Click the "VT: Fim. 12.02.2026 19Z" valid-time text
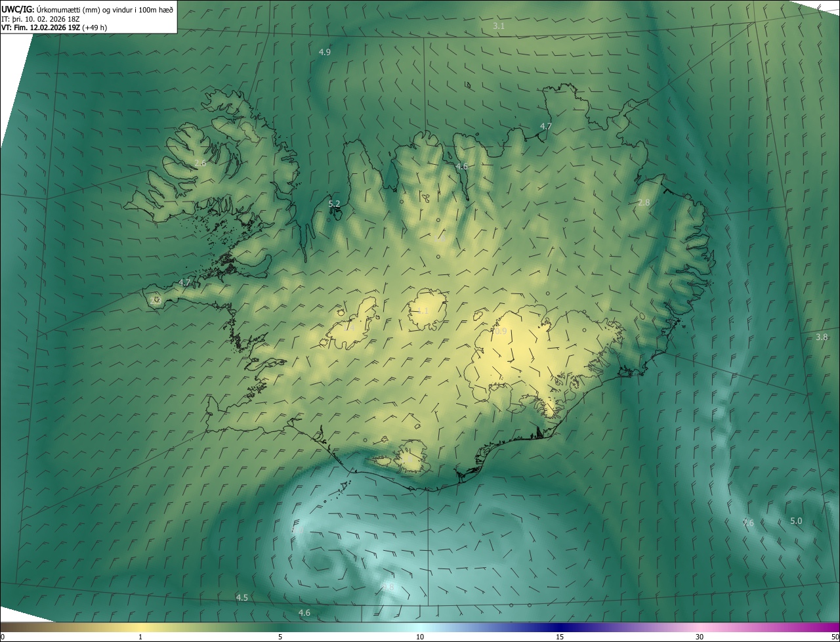The height and width of the screenshot is (642, 840). (x=40, y=28)
